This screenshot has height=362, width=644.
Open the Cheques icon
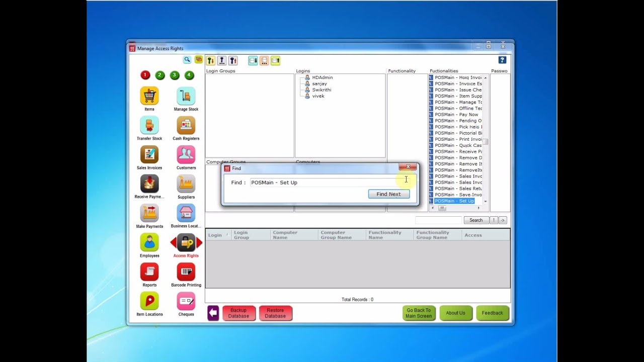coord(186,301)
